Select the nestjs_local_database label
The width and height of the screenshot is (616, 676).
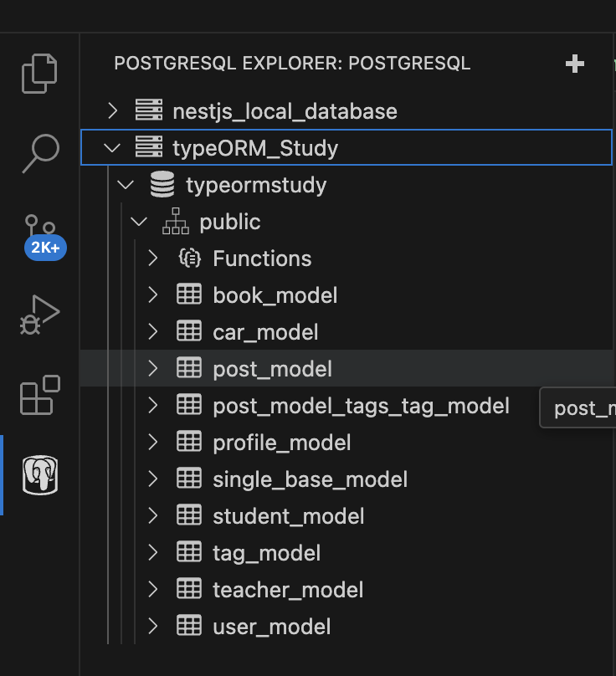tap(285, 111)
